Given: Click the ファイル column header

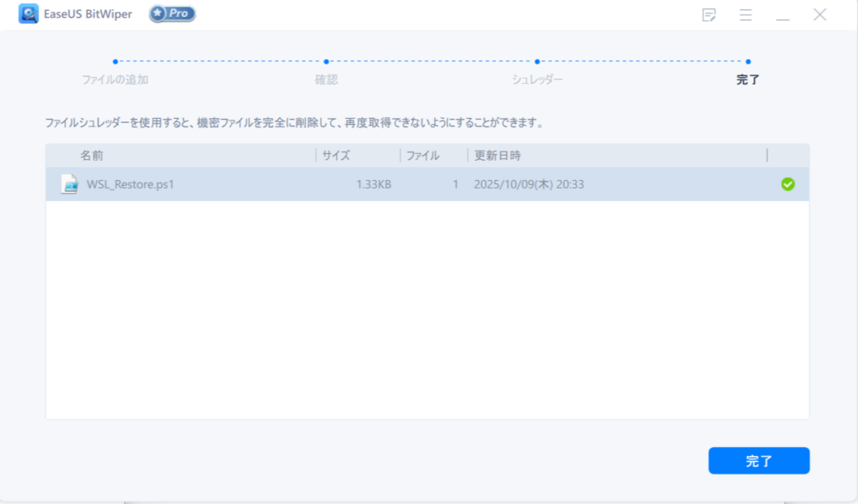Looking at the screenshot, I should 423,156.
